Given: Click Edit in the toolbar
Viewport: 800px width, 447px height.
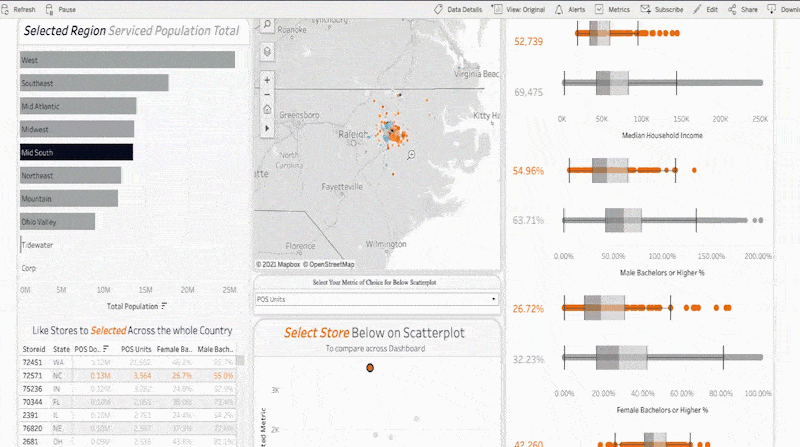Looking at the screenshot, I should tap(706, 9).
